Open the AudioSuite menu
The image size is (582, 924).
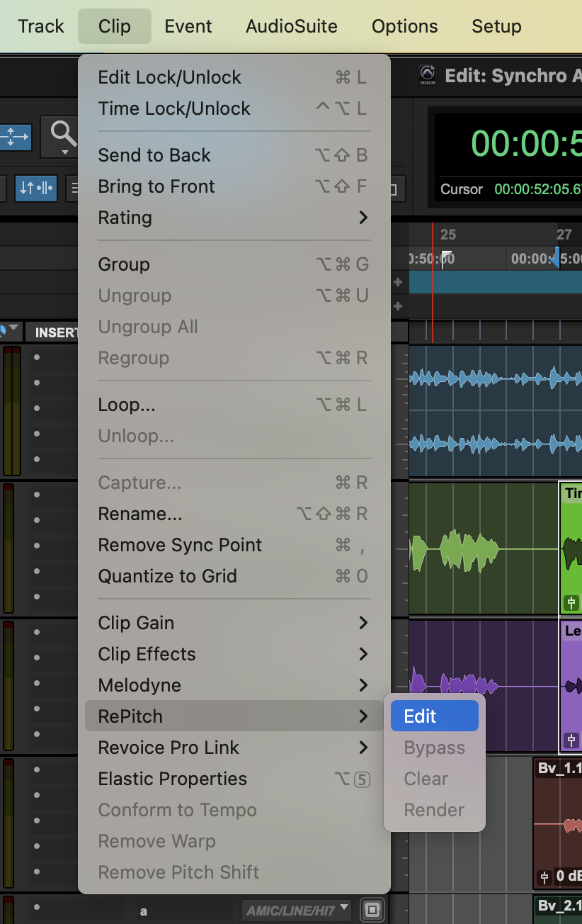point(291,26)
